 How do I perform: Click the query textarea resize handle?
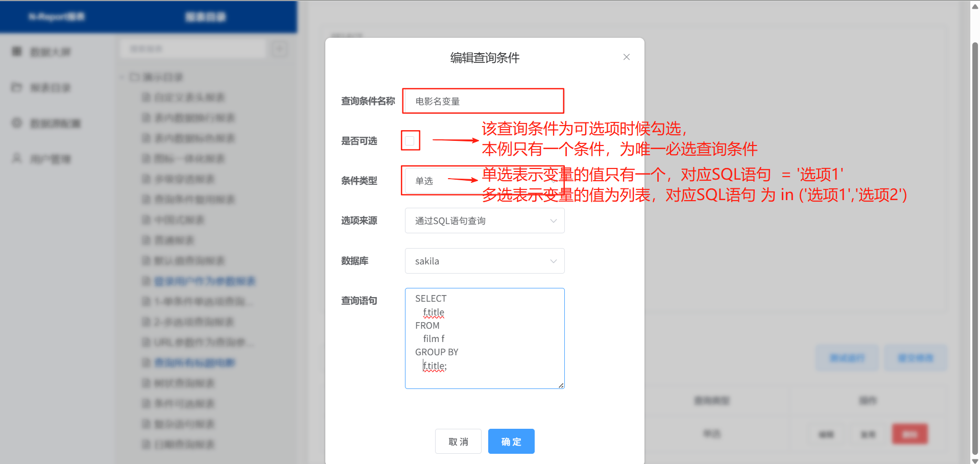pyautogui.click(x=561, y=385)
